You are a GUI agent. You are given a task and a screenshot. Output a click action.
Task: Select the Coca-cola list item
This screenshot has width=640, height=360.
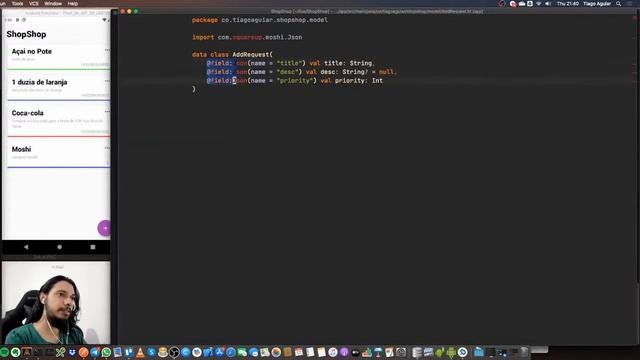pyautogui.click(x=59, y=121)
